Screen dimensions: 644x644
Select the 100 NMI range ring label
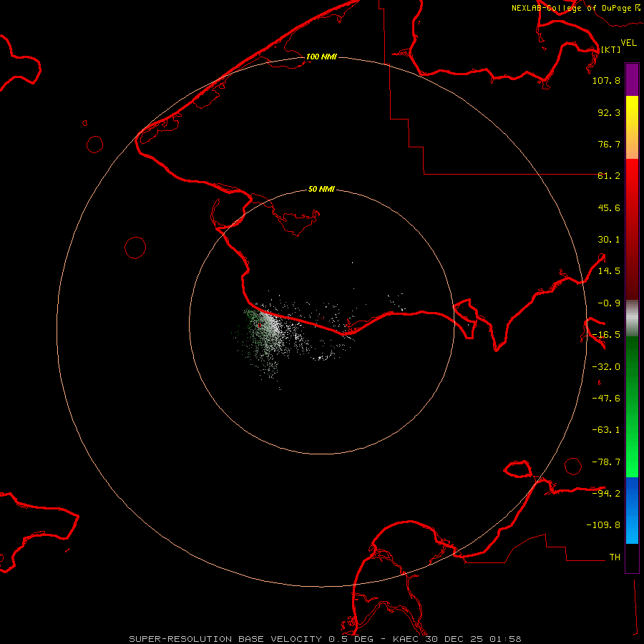point(321,57)
